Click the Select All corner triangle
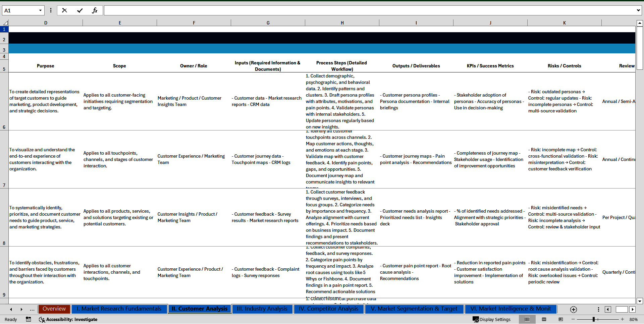The image size is (644, 324). coord(5,23)
